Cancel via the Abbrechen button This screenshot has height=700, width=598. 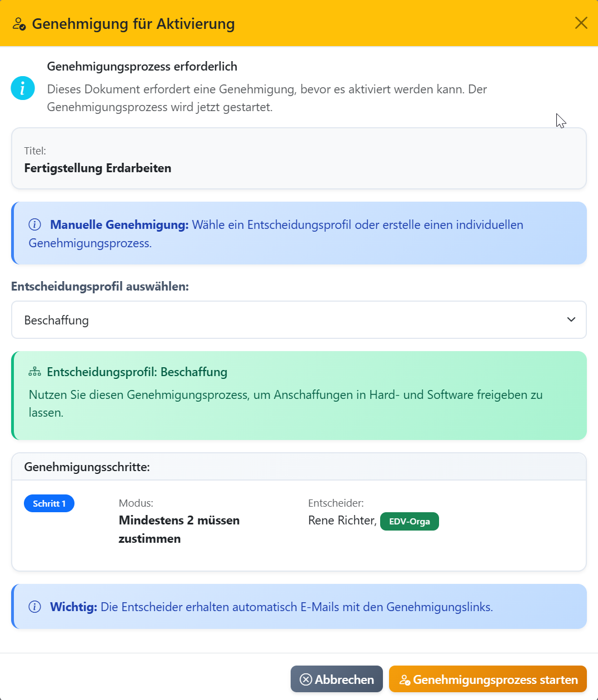(x=336, y=679)
